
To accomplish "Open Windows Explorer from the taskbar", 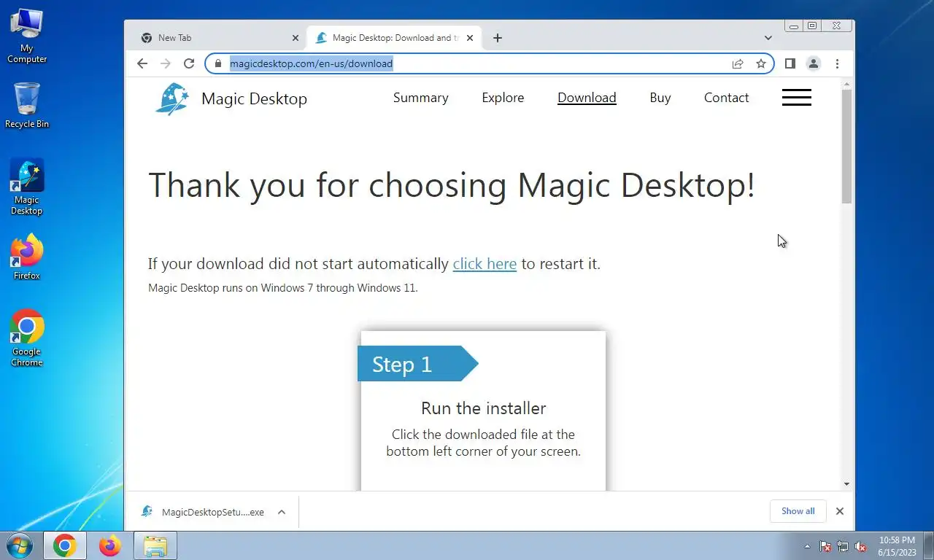I will [x=155, y=545].
